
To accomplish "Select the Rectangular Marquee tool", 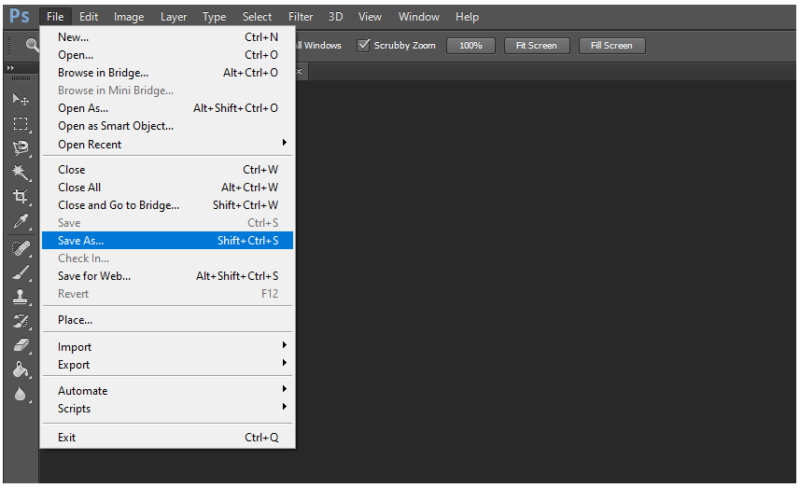I will [x=20, y=124].
